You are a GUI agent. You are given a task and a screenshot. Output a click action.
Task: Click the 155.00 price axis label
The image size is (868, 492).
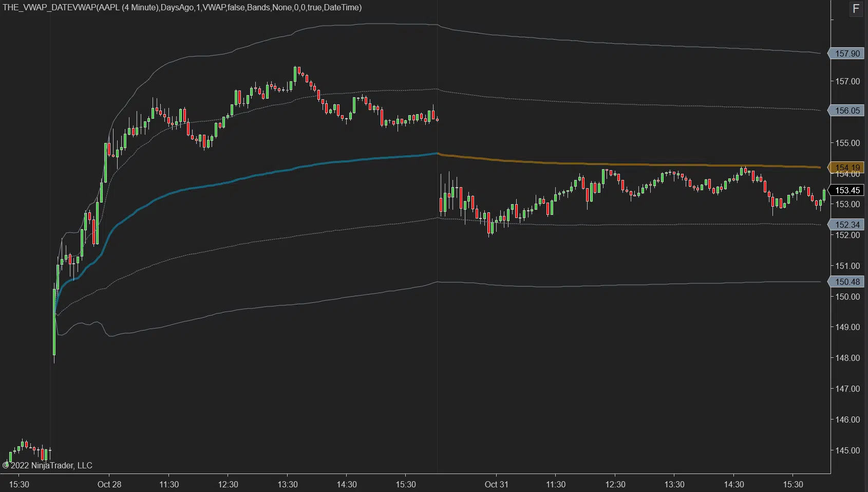point(847,143)
